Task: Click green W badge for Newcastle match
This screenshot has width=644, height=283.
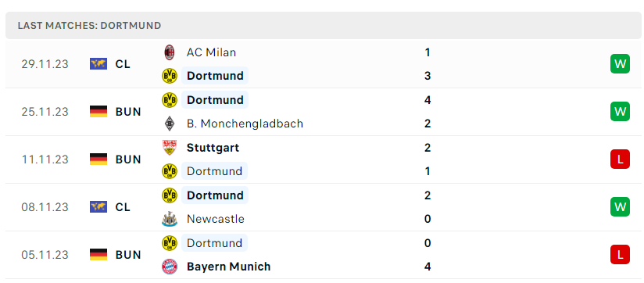Action: (620, 207)
